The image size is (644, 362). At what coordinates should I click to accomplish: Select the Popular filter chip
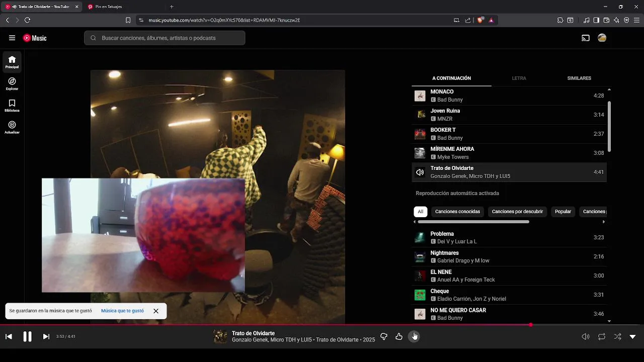coord(563,212)
